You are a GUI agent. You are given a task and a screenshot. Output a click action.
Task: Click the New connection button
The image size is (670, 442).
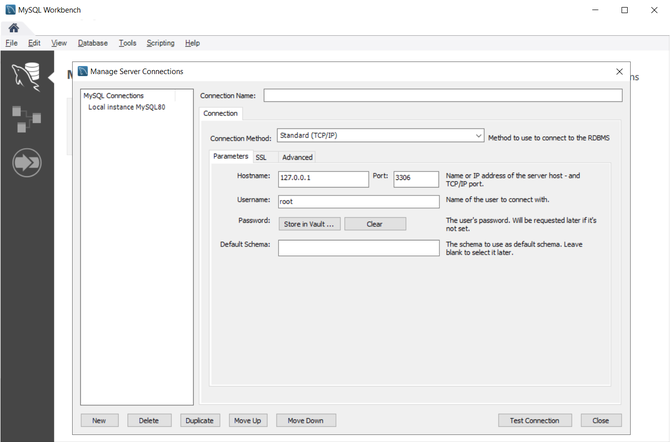pyautogui.click(x=99, y=420)
